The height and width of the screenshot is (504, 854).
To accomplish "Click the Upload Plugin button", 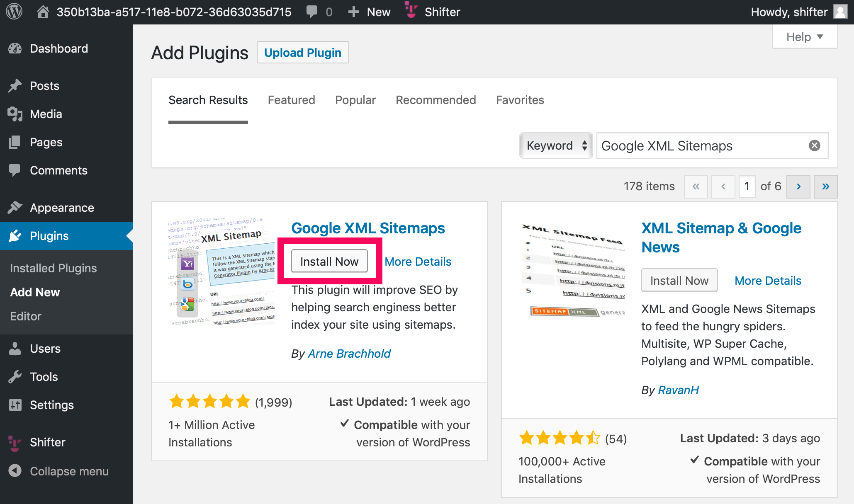I will 303,53.
